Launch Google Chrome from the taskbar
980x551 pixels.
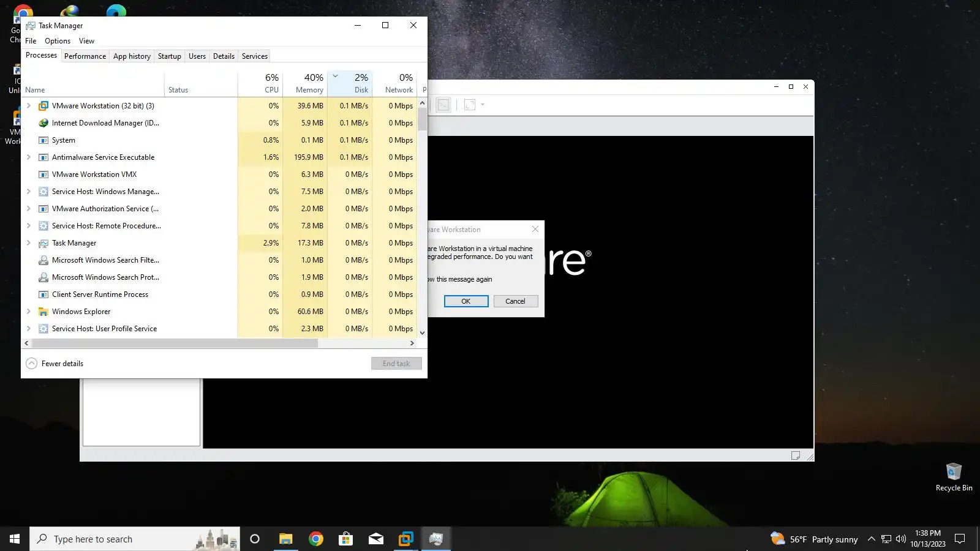315,539
